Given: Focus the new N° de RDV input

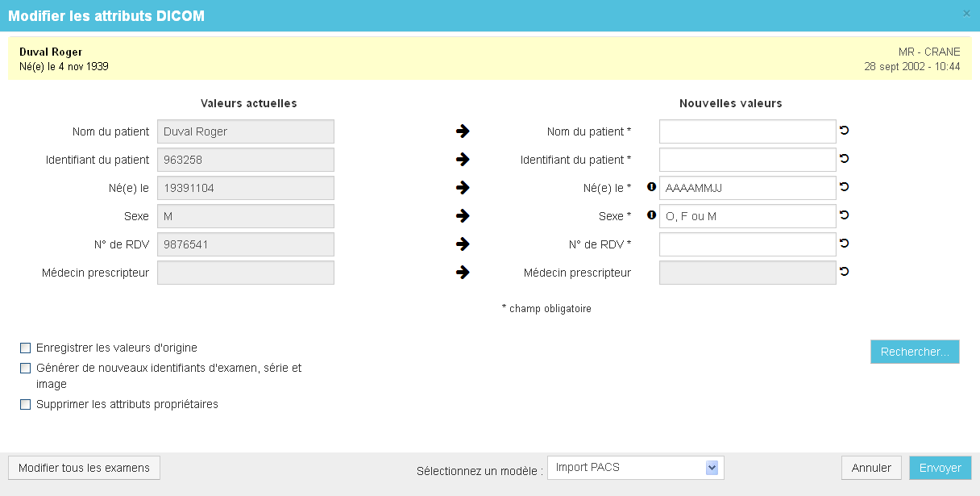Looking at the screenshot, I should click(748, 244).
